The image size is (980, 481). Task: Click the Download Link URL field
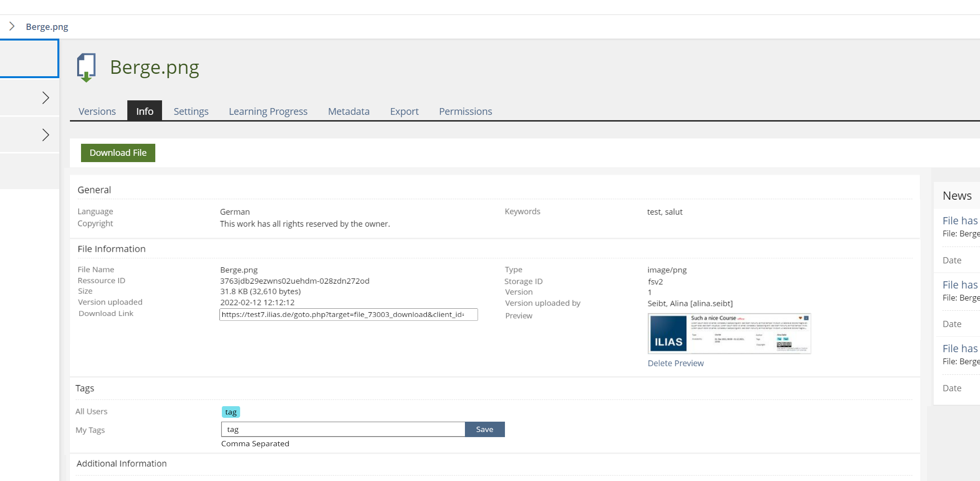(x=348, y=315)
